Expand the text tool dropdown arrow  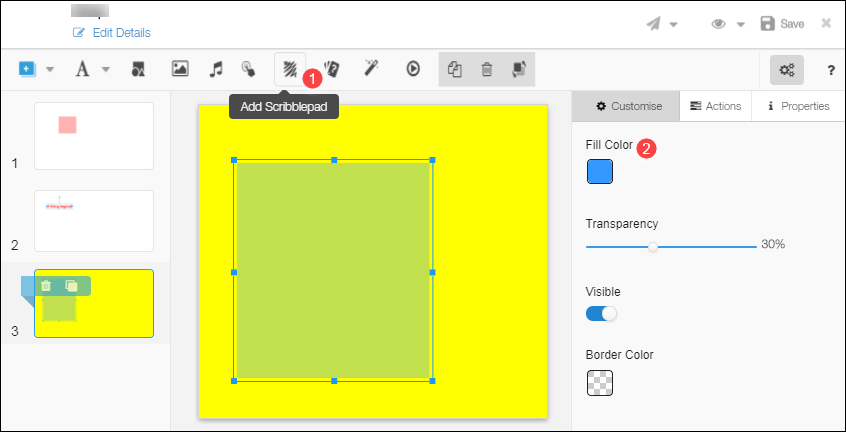click(x=106, y=70)
